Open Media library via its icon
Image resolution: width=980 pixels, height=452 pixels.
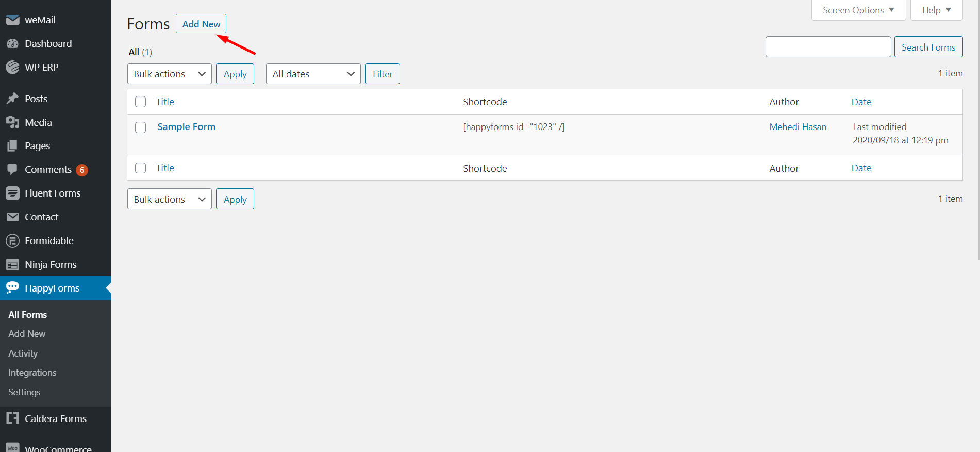click(12, 122)
